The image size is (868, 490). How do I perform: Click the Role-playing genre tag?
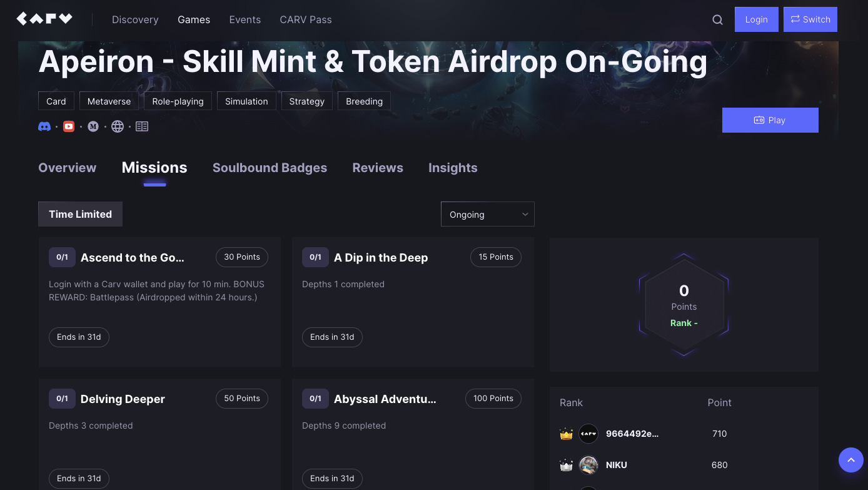tap(178, 101)
